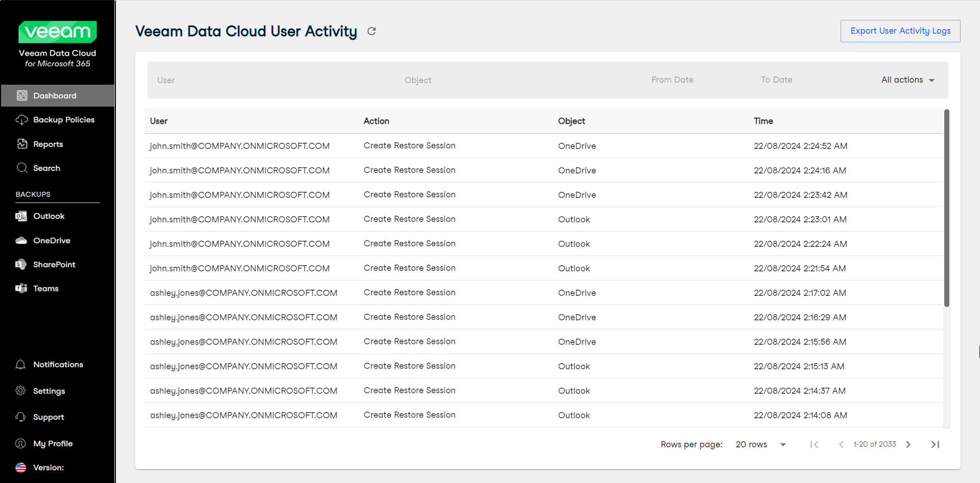Image resolution: width=980 pixels, height=483 pixels.
Task: Click the Outlook backup icon
Action: pyautogui.click(x=21, y=216)
